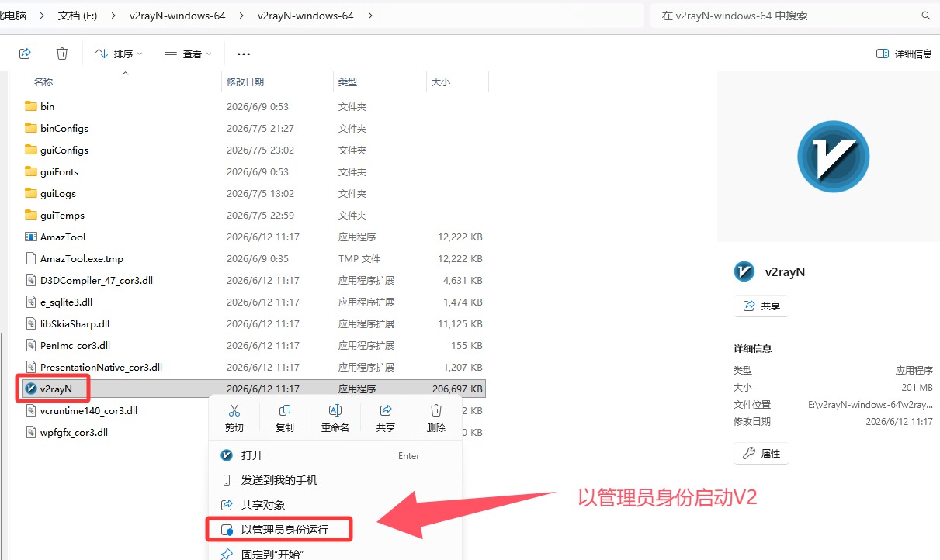Click the file path value E:\v2rayN-windows-64
The image size is (940, 560).
coord(869,404)
